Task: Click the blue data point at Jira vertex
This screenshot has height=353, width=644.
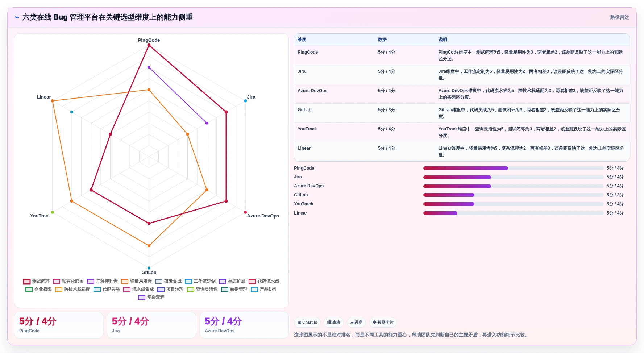Action: [x=245, y=101]
